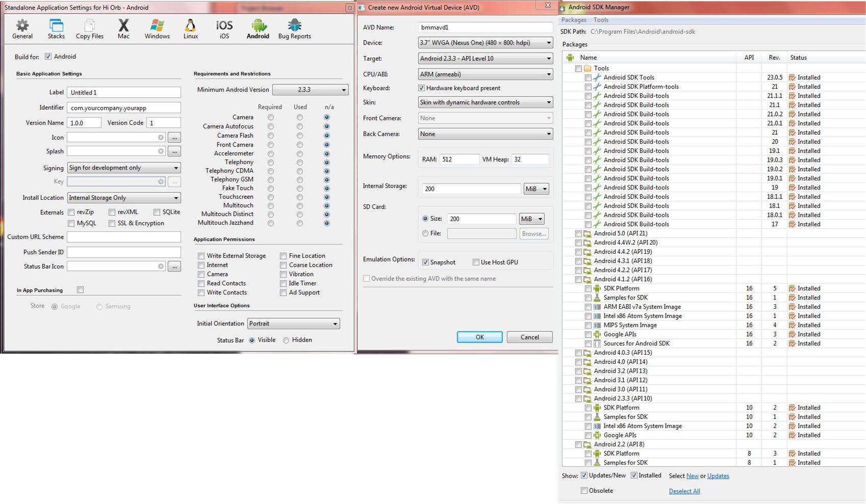Image resolution: width=866 pixels, height=504 pixels.
Task: Open the Packages menu in SDK Manager
Action: tap(574, 20)
